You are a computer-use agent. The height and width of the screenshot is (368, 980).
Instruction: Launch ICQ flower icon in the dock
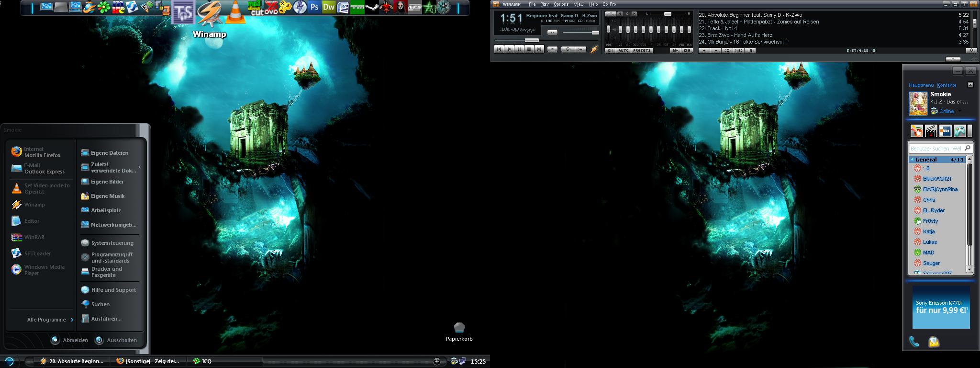point(103,7)
